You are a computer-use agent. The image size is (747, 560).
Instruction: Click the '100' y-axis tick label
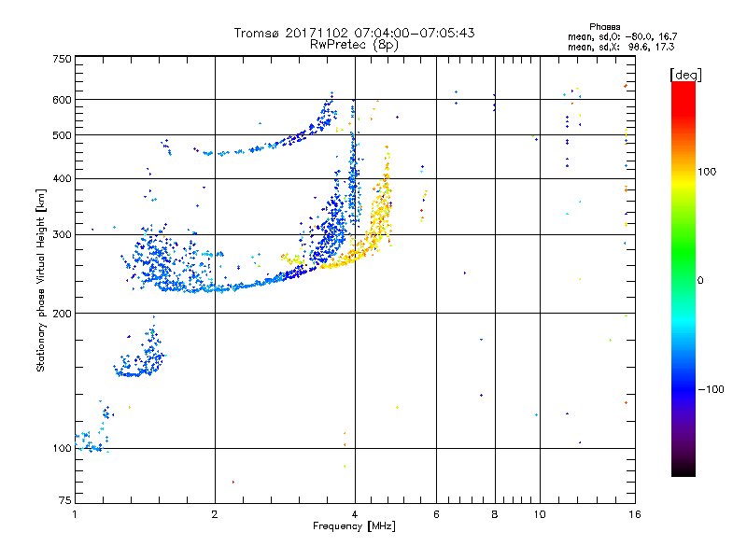[62, 449]
